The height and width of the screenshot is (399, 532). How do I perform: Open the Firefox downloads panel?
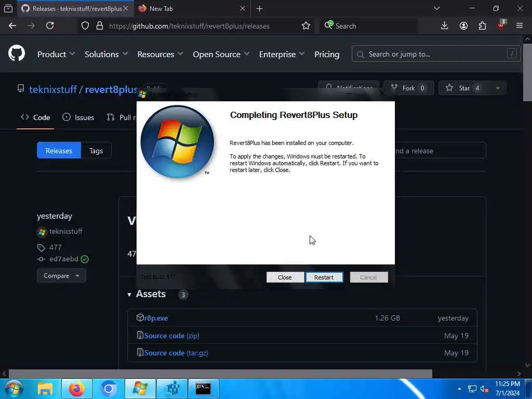(x=444, y=25)
